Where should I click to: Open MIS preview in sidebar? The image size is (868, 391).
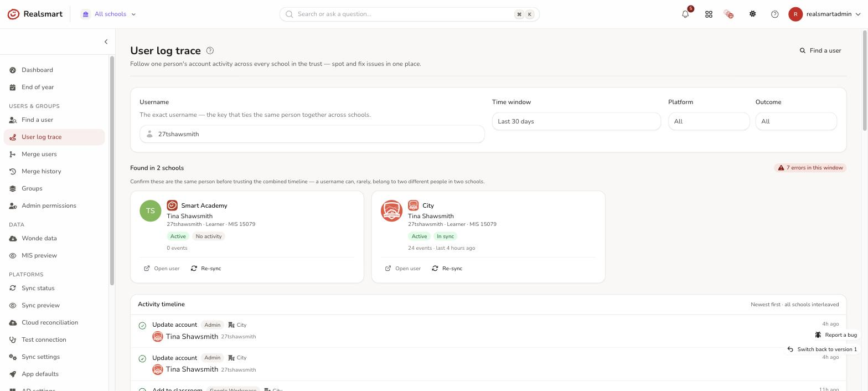coord(54,255)
